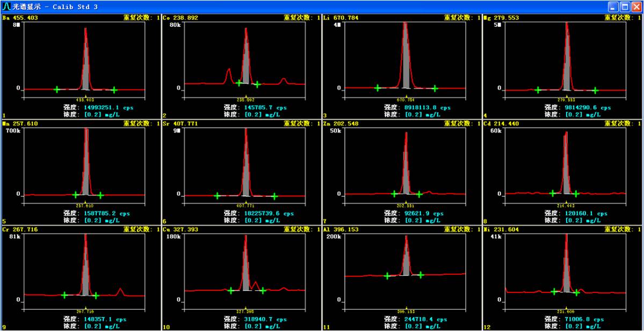Select right green marker in Ni 231.604 plot
This screenshot has height=331, width=644.
(576, 292)
